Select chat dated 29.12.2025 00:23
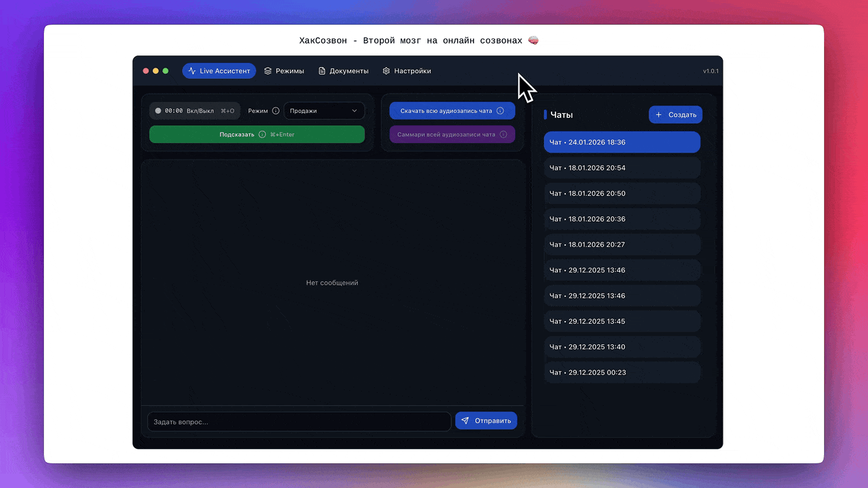The height and width of the screenshot is (488, 868). [622, 372]
